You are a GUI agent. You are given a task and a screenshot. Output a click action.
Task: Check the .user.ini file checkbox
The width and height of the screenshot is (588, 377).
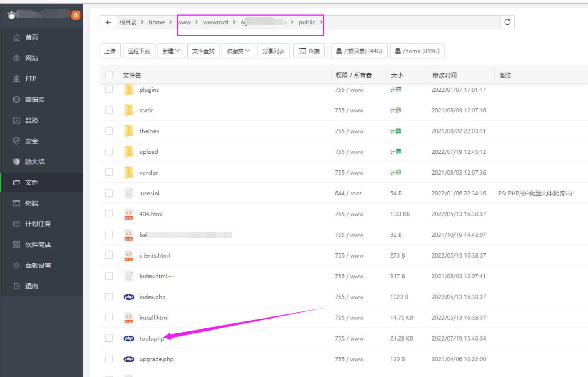[x=109, y=193]
